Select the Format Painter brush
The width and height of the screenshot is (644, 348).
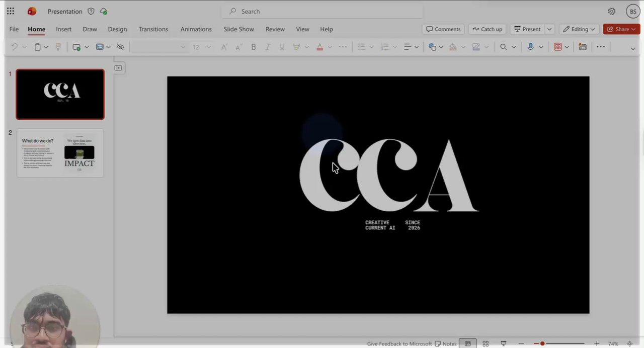pyautogui.click(x=58, y=47)
